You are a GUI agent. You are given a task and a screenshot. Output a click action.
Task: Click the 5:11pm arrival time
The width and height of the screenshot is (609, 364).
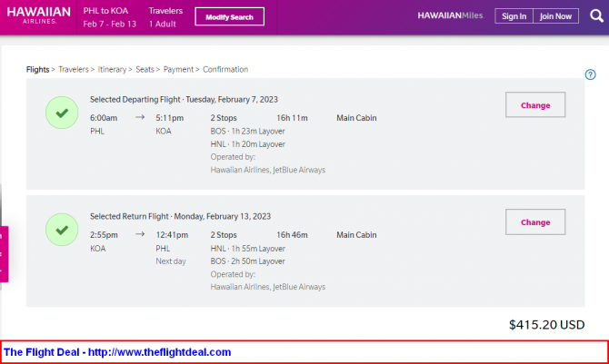pyautogui.click(x=170, y=118)
